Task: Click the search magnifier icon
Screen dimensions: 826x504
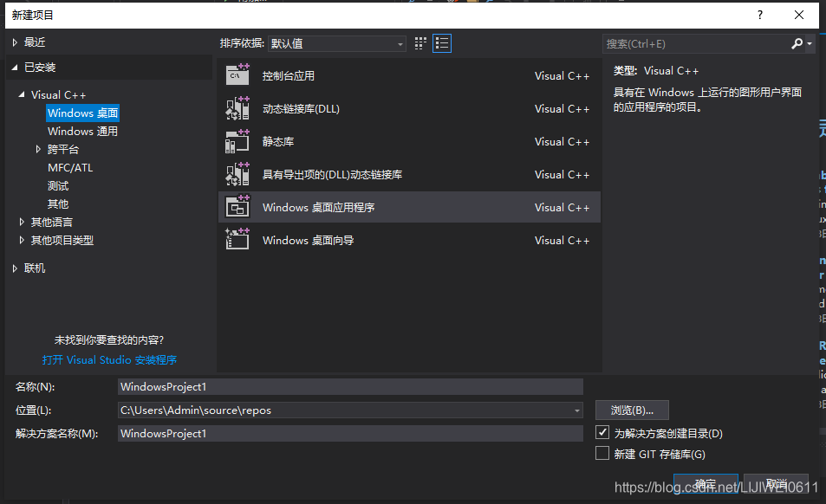Action: pos(797,43)
